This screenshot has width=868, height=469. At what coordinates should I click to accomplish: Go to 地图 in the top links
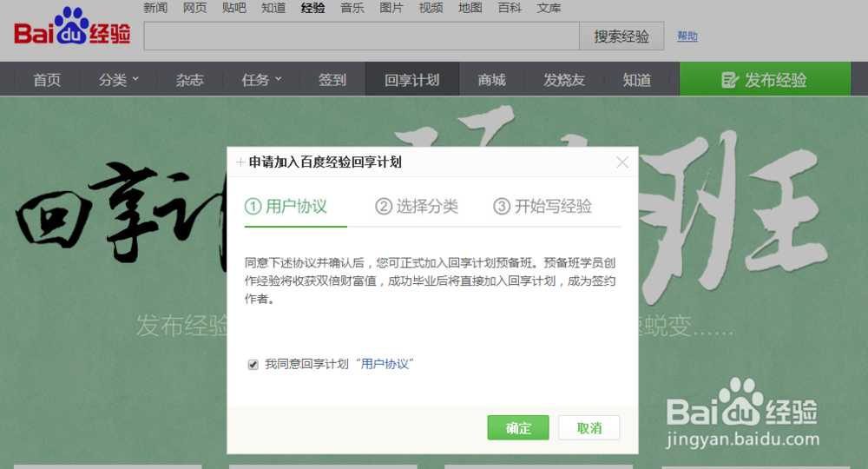coord(470,8)
